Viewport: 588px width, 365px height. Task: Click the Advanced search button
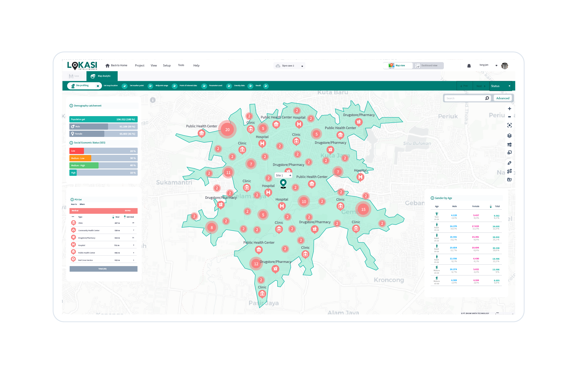pyautogui.click(x=502, y=98)
